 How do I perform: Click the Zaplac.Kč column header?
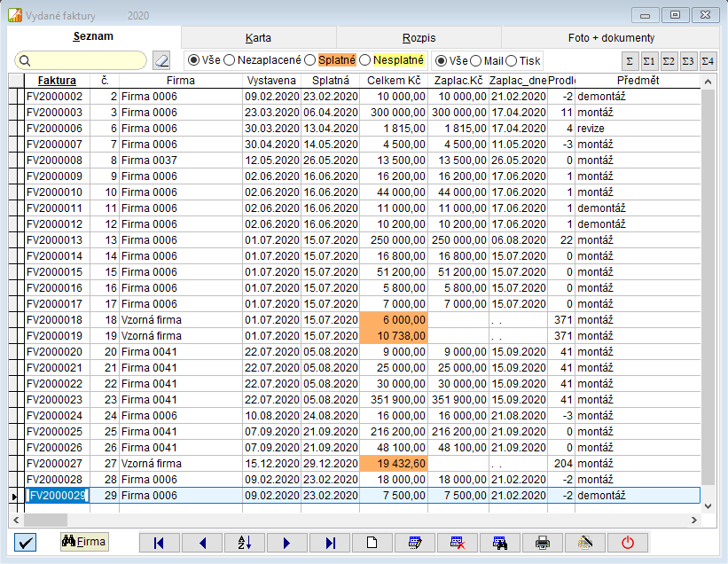click(x=458, y=81)
